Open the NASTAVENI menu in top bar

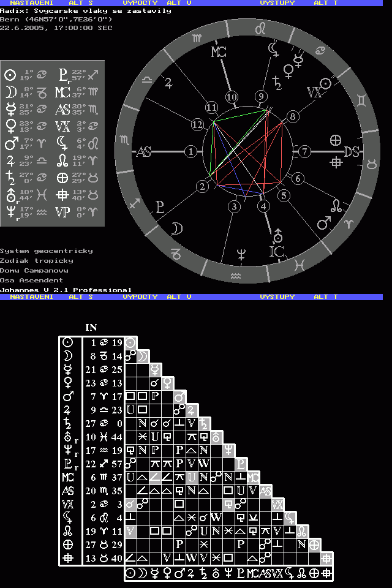31,3
